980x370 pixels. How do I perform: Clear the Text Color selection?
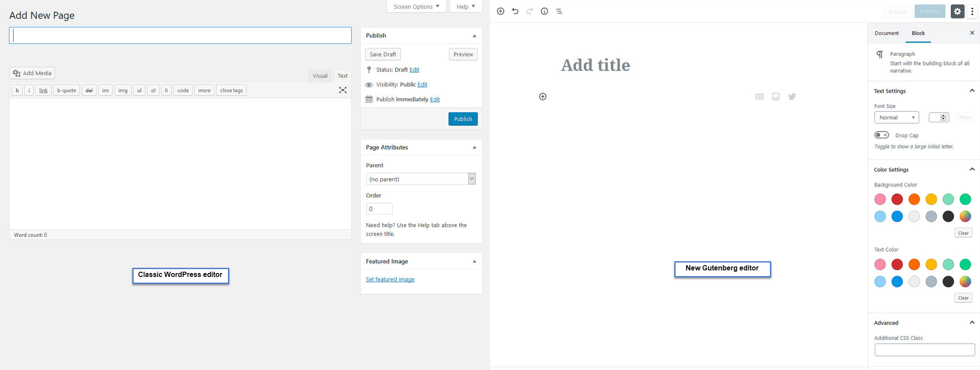[963, 298]
